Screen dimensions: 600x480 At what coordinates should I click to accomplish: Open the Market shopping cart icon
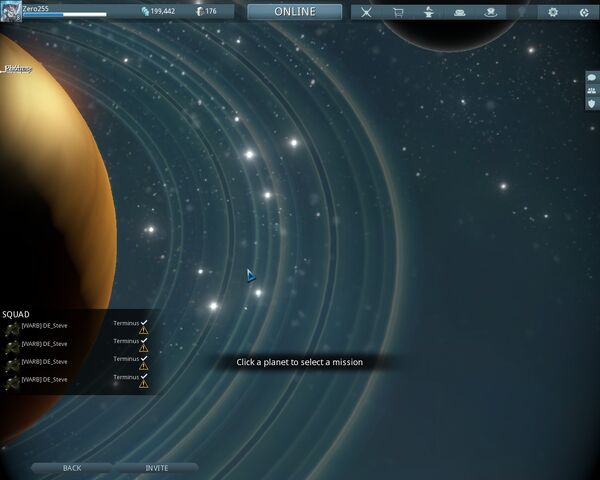pyautogui.click(x=398, y=13)
